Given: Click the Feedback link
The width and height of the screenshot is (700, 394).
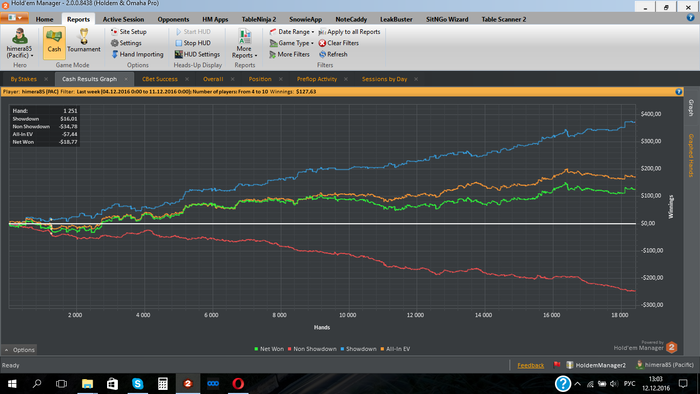Looking at the screenshot, I should point(530,365).
